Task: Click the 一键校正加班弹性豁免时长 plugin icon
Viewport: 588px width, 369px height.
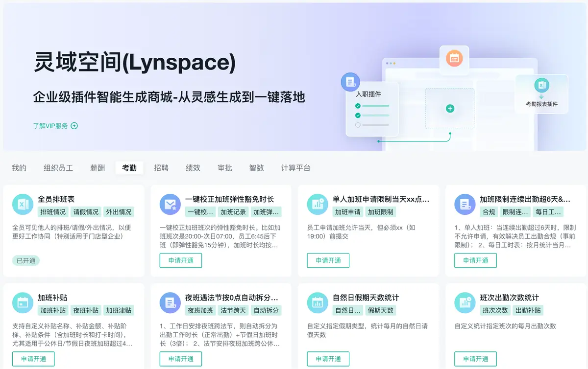Action: coord(170,204)
